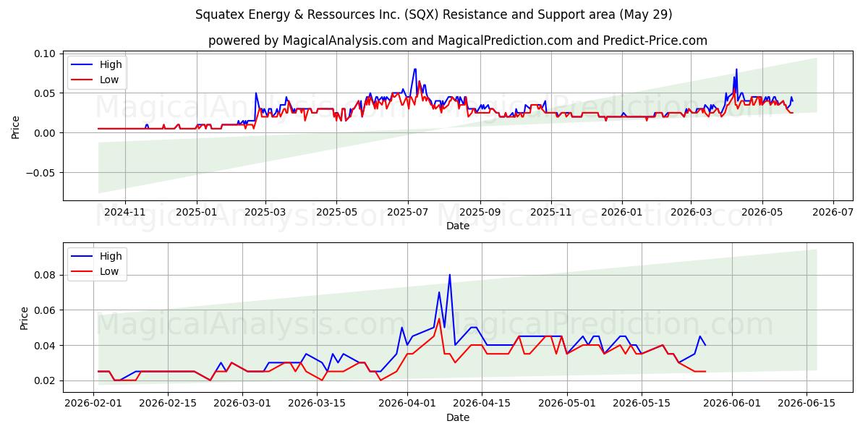Click 'Low' legend entry in top chart

[x=109, y=80]
